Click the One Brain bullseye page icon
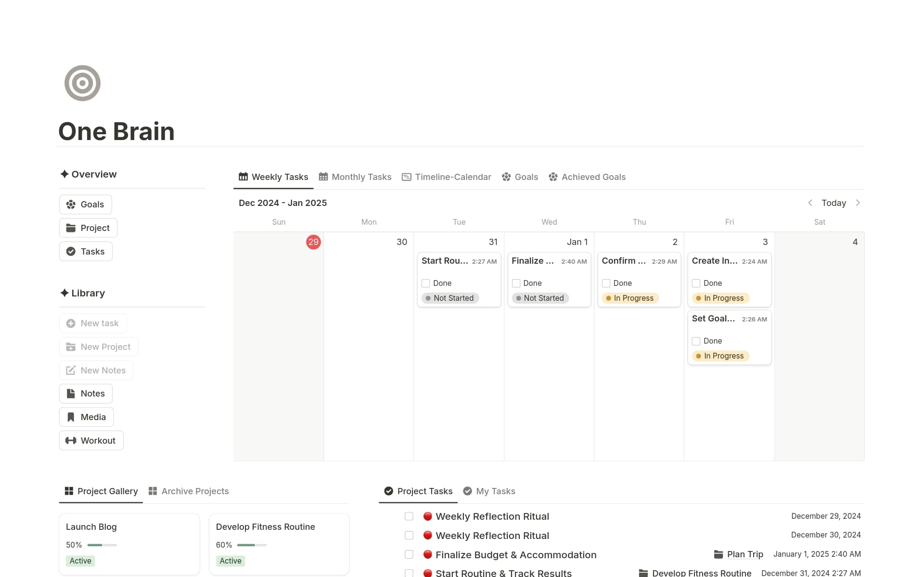The image size is (924, 577). point(82,83)
